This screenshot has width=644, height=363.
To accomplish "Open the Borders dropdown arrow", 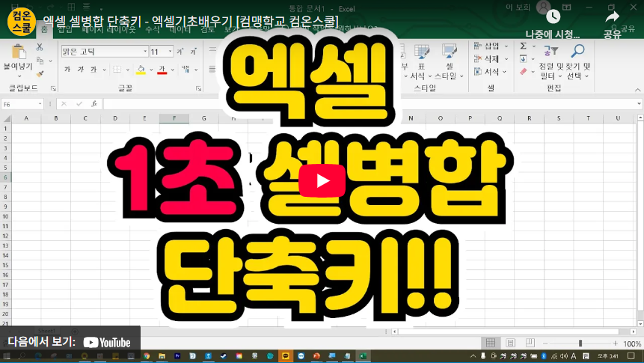I will [128, 70].
